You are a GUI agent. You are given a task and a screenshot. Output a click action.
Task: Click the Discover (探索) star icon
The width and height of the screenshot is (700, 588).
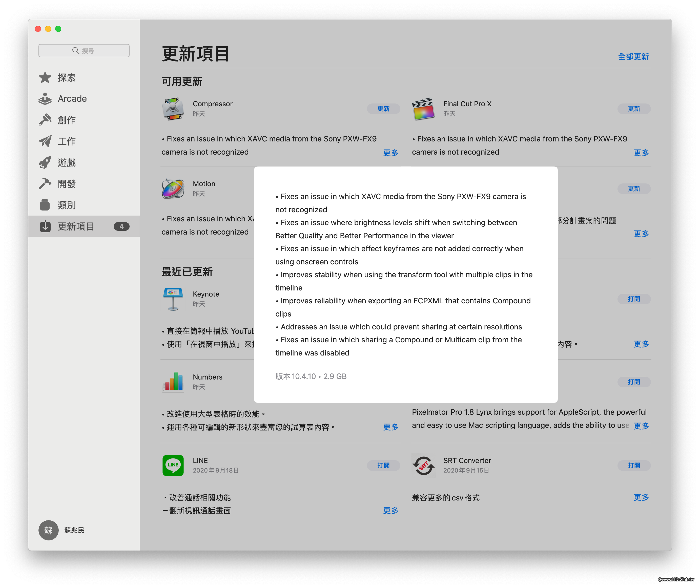point(45,78)
